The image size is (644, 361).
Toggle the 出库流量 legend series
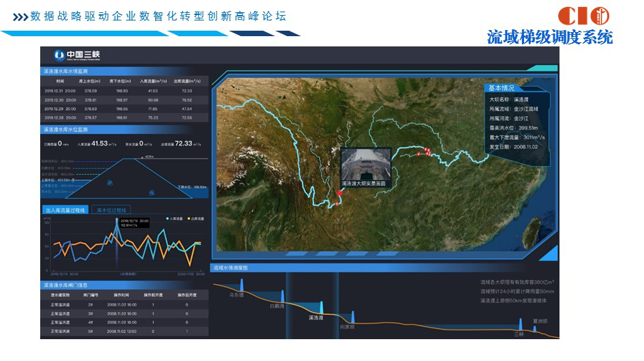point(196,219)
